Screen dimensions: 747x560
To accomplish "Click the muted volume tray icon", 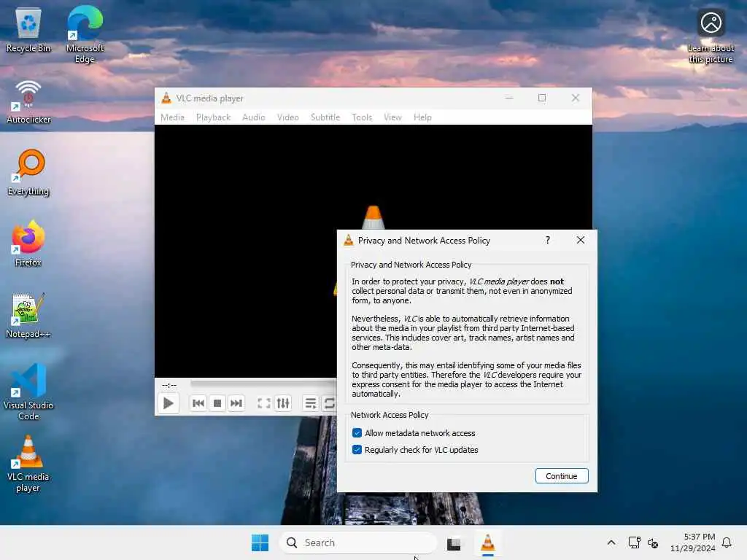I will (653, 542).
